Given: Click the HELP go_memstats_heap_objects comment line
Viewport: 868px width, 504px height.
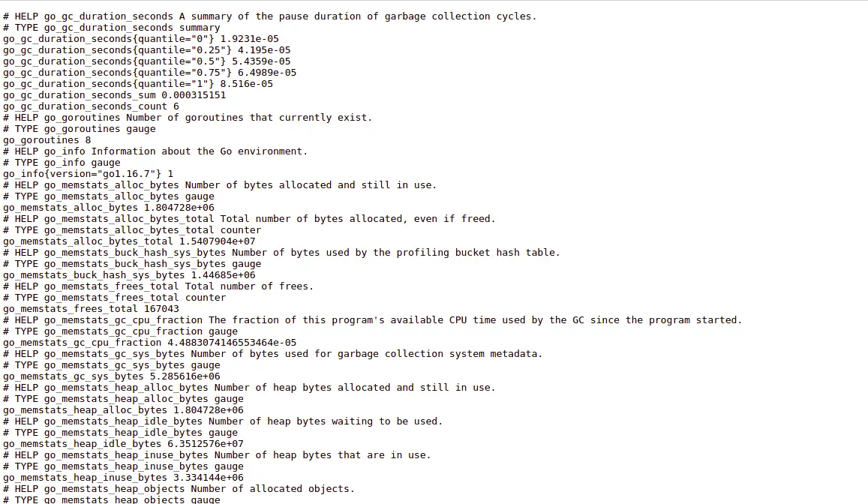Looking at the screenshot, I should point(179,489).
